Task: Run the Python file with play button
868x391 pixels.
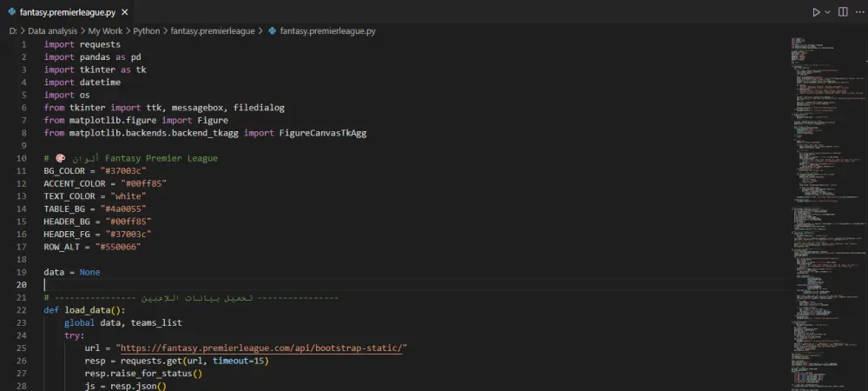Action: [816, 11]
